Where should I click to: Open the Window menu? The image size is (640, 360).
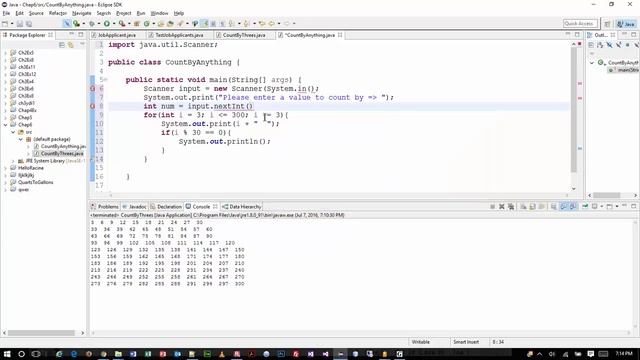(159, 13)
